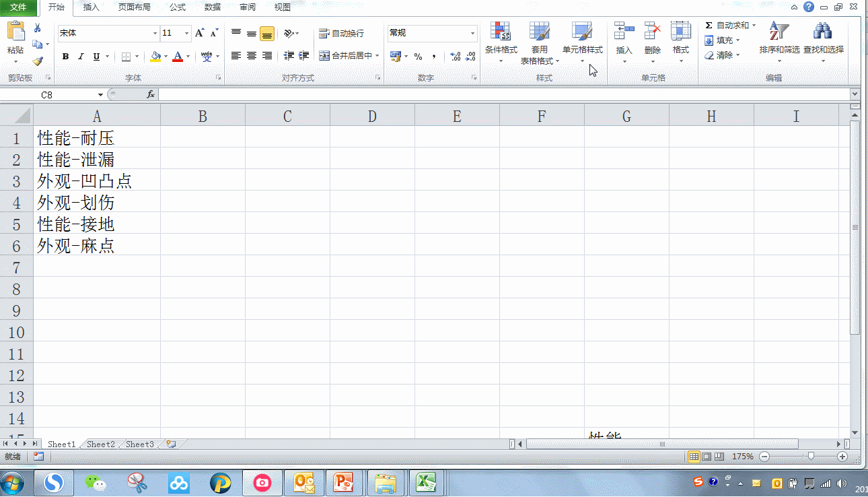Apply cell borders icon
Viewport: 868px width, 497px height.
(x=126, y=57)
